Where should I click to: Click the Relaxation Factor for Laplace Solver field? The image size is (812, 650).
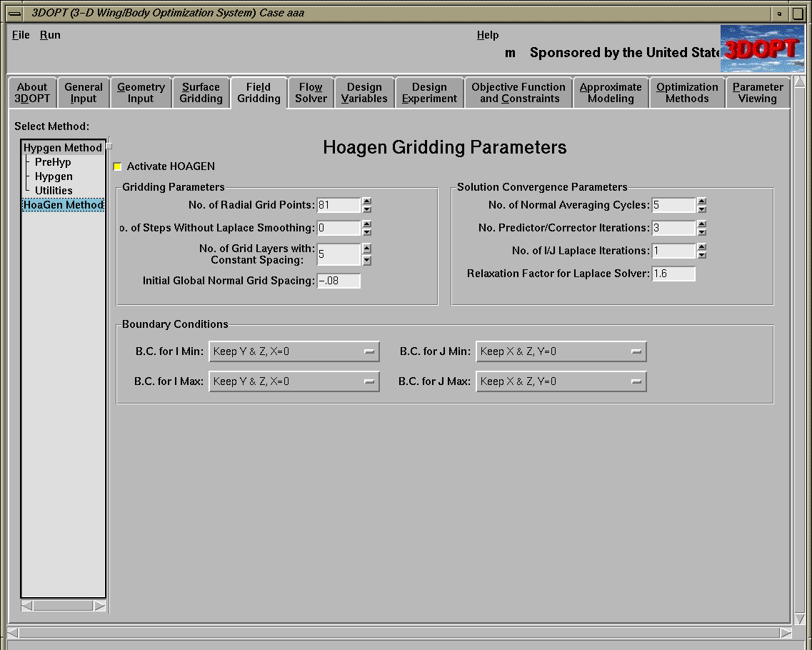tap(673, 274)
